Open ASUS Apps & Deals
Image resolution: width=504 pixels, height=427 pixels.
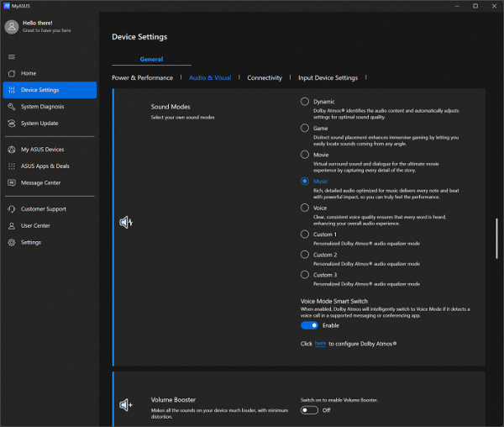(45, 166)
